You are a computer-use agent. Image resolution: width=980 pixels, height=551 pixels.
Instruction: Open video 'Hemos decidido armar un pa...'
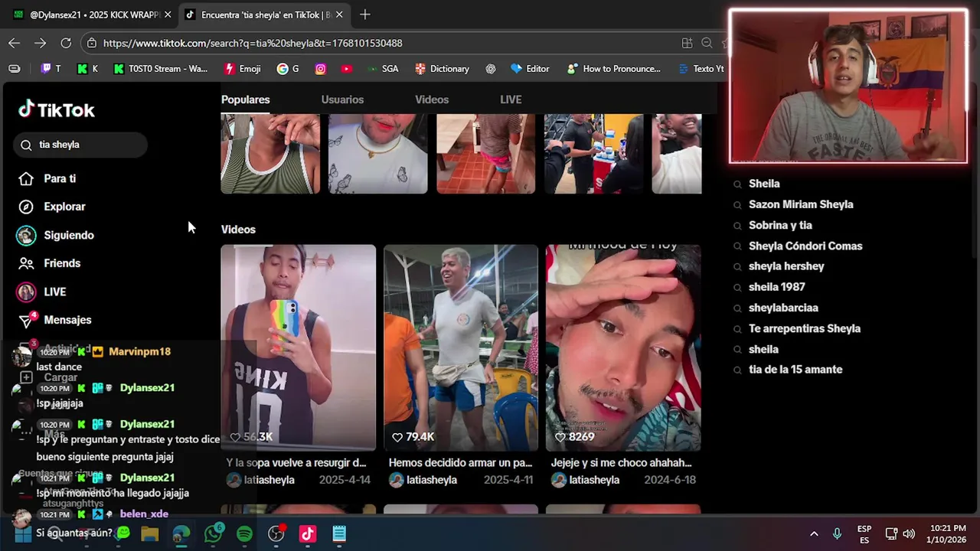coord(461,347)
